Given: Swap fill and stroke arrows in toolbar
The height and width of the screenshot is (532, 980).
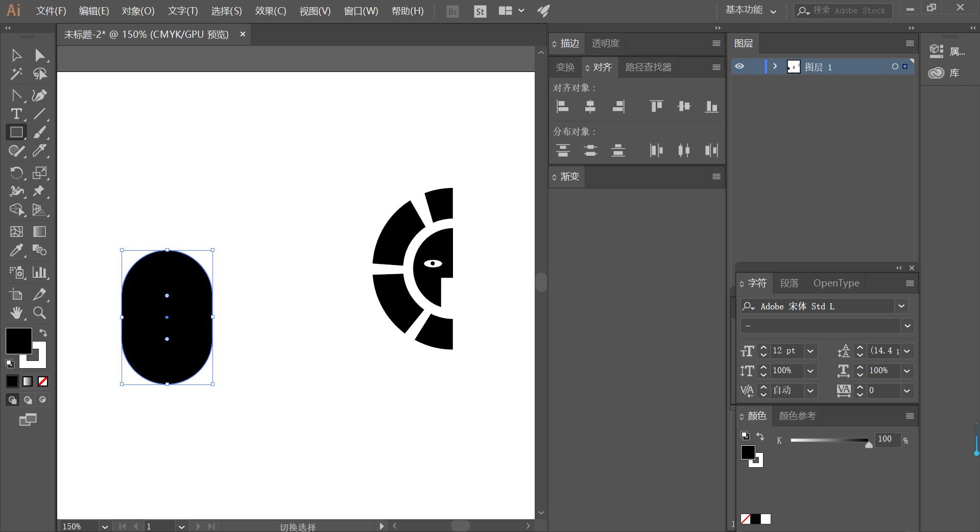Looking at the screenshot, I should (43, 333).
